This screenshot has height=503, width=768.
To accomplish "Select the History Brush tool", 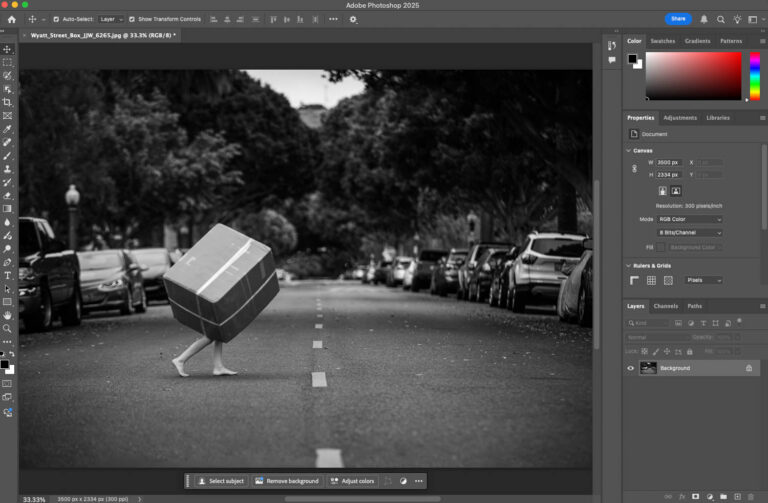I will click(x=7, y=182).
